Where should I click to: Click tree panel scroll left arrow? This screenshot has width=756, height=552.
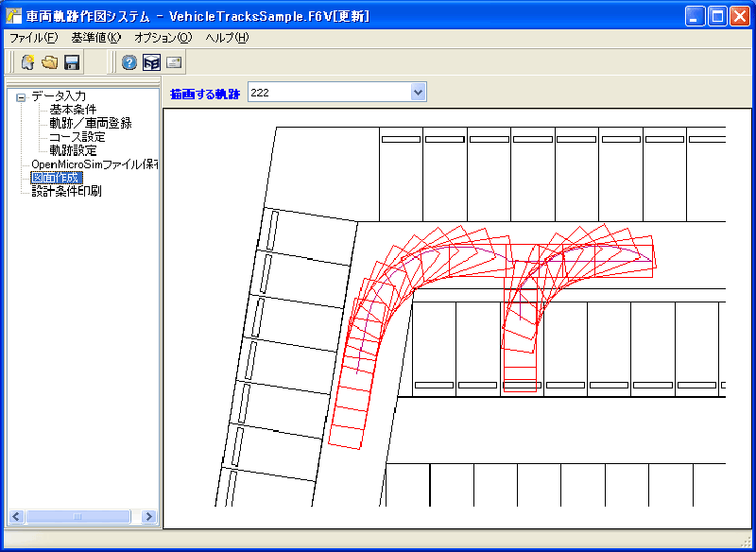pyautogui.click(x=16, y=517)
